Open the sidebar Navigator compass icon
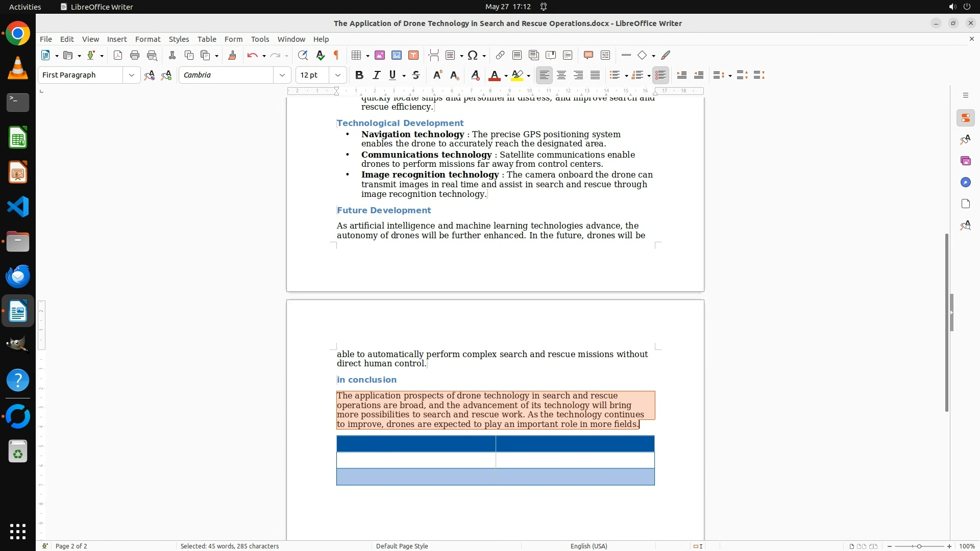 (965, 182)
